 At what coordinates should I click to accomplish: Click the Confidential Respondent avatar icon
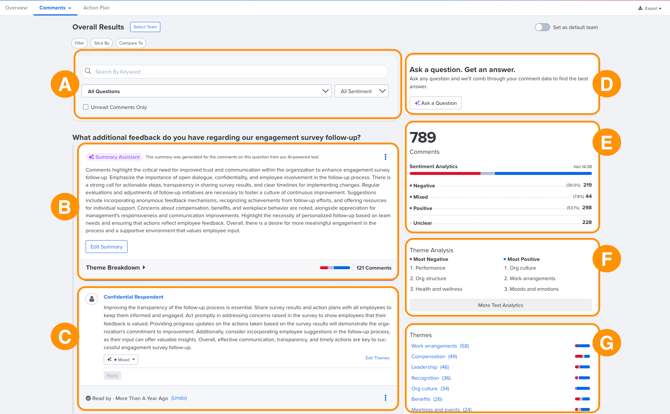92,298
